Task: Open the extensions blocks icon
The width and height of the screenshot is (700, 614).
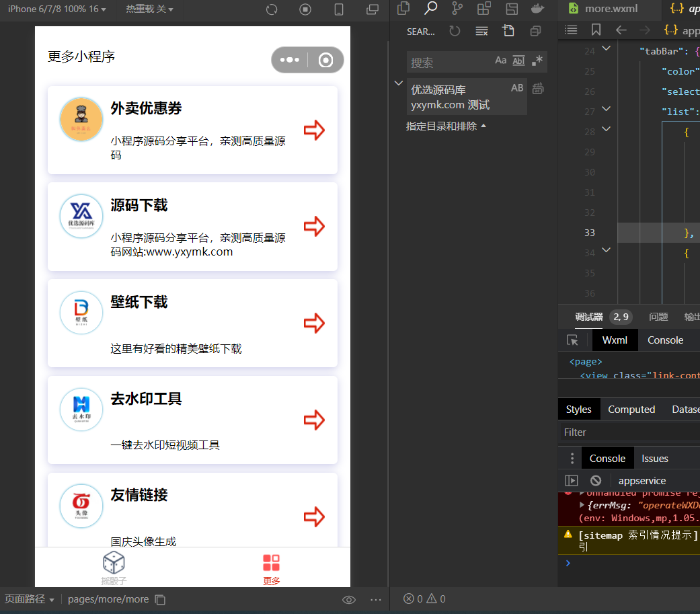Action: pyautogui.click(x=484, y=9)
